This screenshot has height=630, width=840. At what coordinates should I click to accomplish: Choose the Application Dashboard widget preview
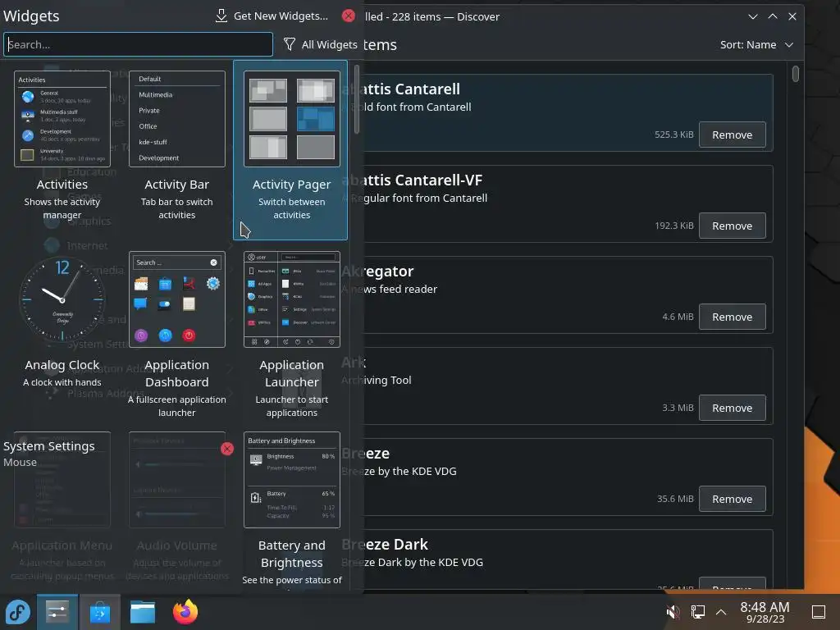pos(177,299)
